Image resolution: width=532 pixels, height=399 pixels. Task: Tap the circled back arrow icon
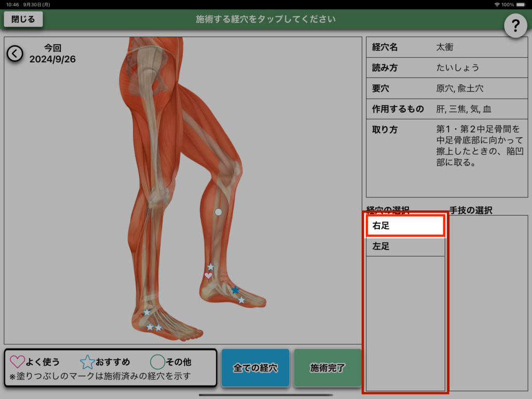tap(15, 53)
